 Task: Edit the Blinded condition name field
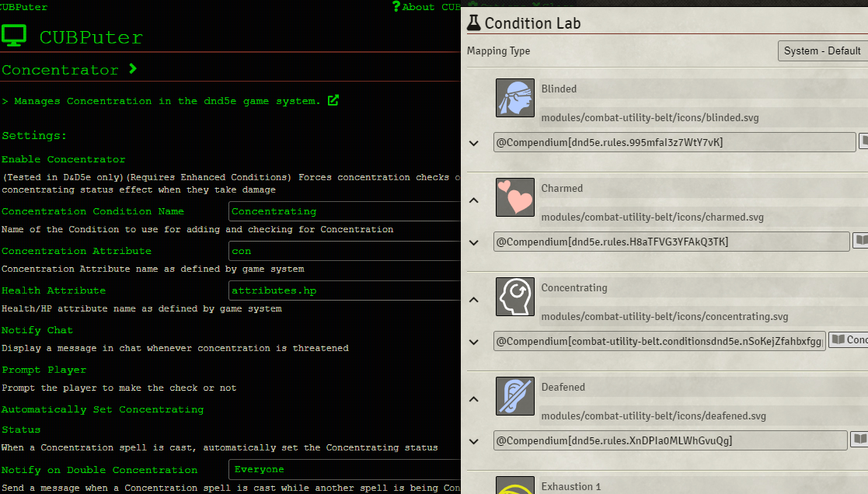pos(703,89)
